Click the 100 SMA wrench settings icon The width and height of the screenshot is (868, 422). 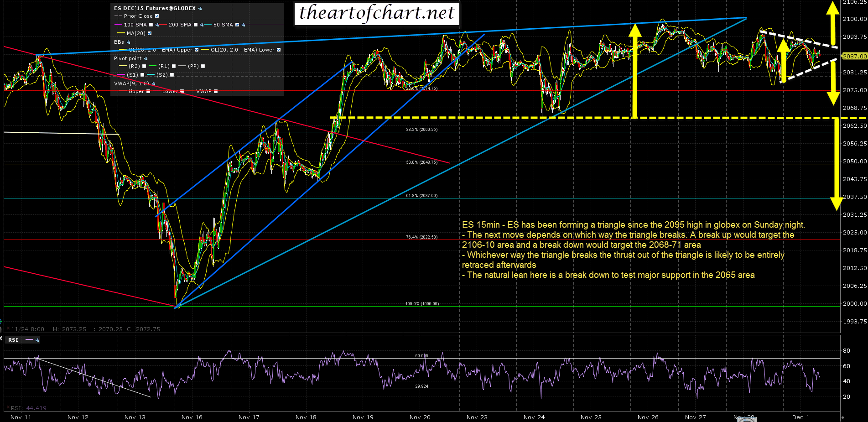(157, 25)
